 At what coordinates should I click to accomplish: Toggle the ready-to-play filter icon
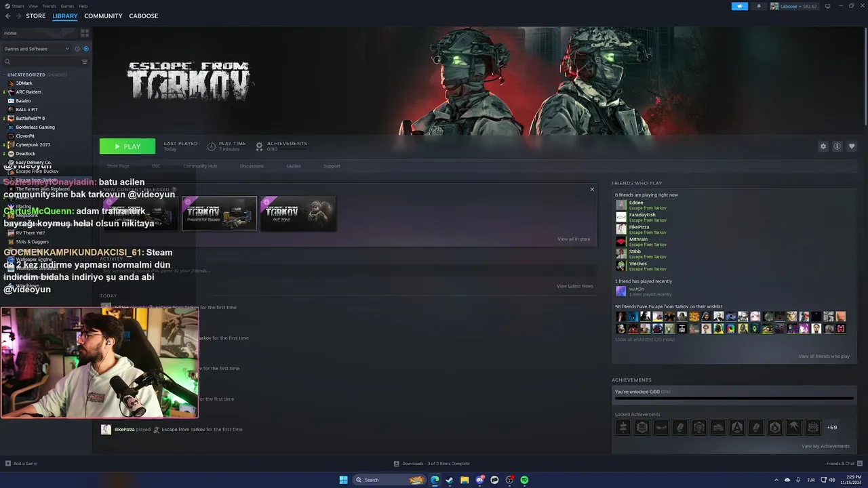point(86,49)
